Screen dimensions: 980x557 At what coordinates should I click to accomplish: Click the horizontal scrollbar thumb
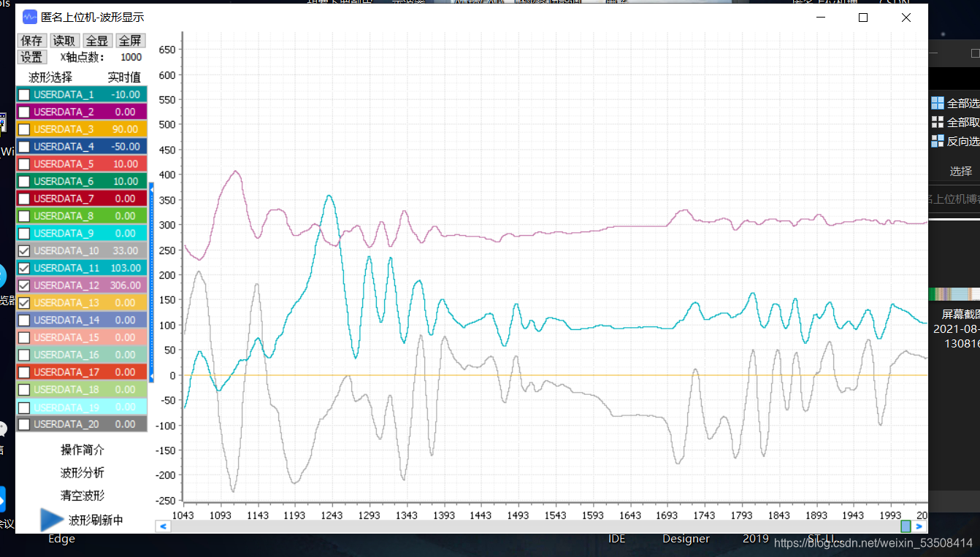(906, 526)
